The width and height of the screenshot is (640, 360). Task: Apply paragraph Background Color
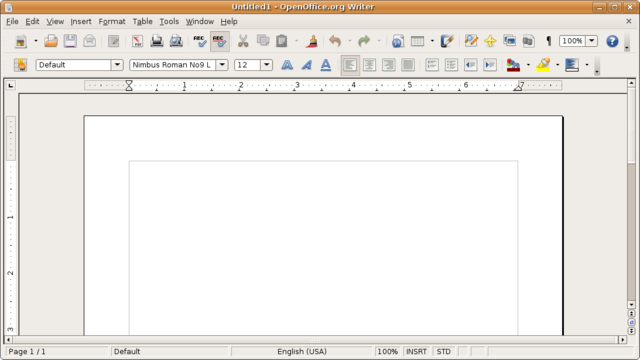coord(572,65)
